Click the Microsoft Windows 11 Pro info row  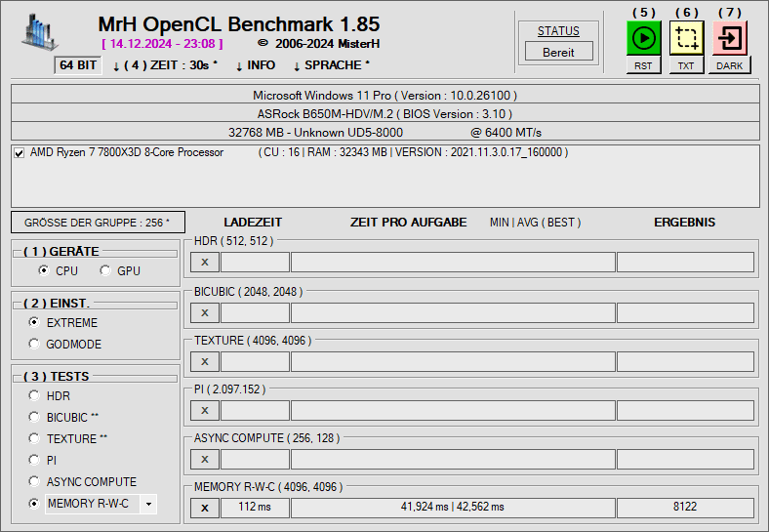pyautogui.click(x=385, y=95)
